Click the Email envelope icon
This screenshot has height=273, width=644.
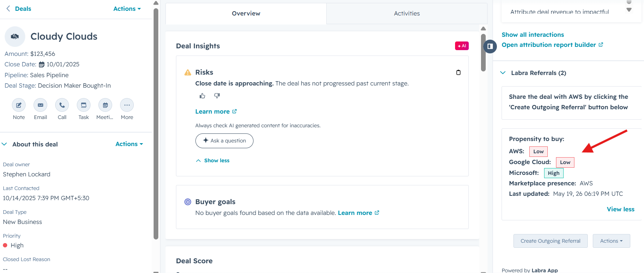(x=40, y=105)
